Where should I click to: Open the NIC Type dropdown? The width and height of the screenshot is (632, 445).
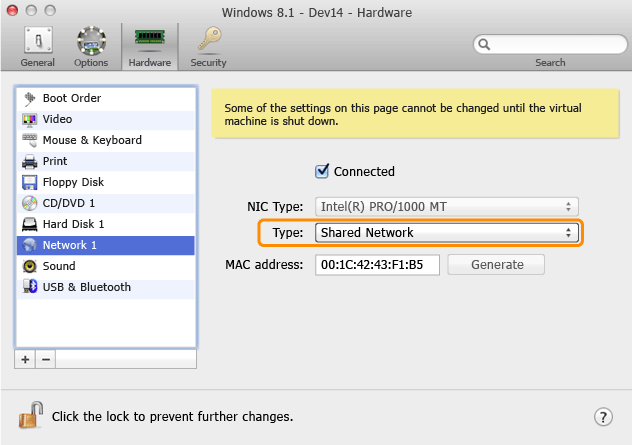(447, 207)
